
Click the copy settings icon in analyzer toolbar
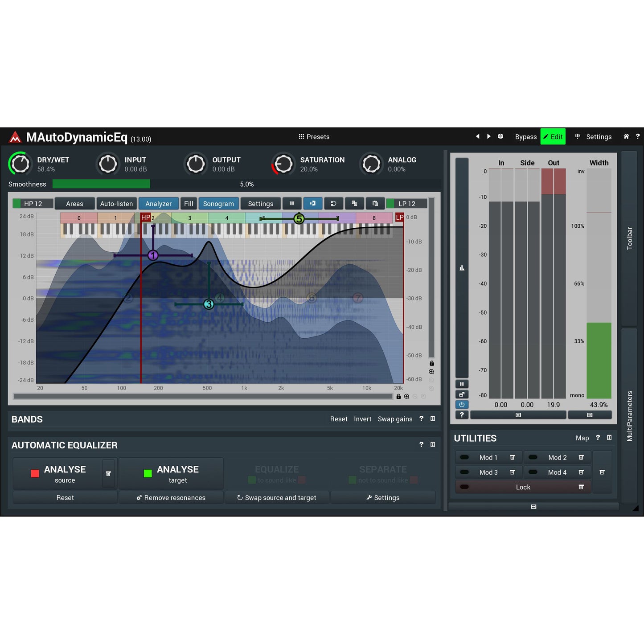[x=354, y=203]
